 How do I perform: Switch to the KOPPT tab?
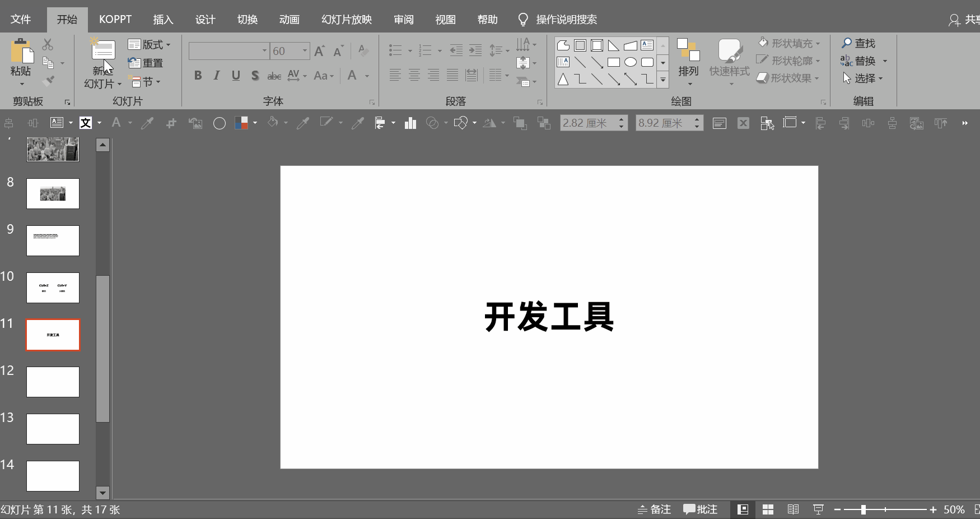[x=115, y=20]
